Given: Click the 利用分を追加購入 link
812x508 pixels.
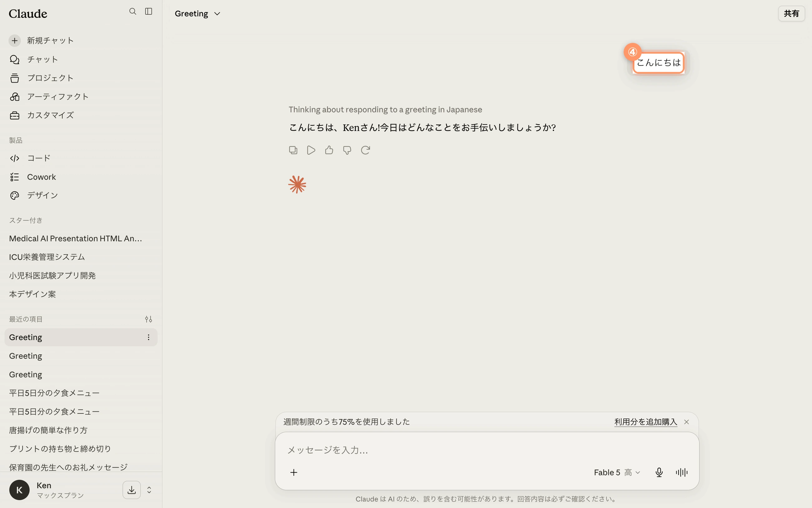Looking at the screenshot, I should click(646, 422).
